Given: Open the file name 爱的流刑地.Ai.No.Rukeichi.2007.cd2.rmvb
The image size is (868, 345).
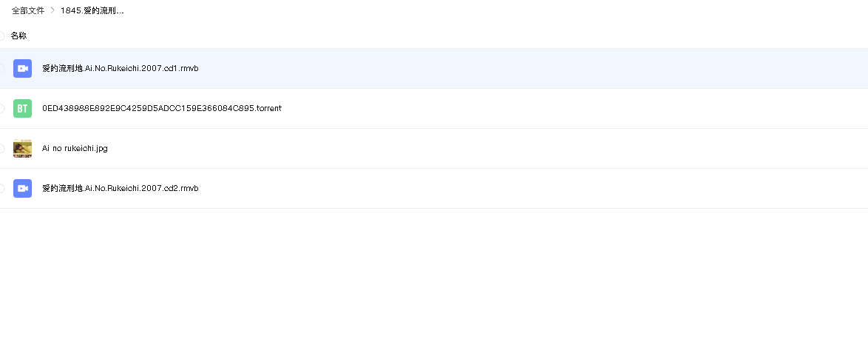Looking at the screenshot, I should pyautogui.click(x=120, y=188).
